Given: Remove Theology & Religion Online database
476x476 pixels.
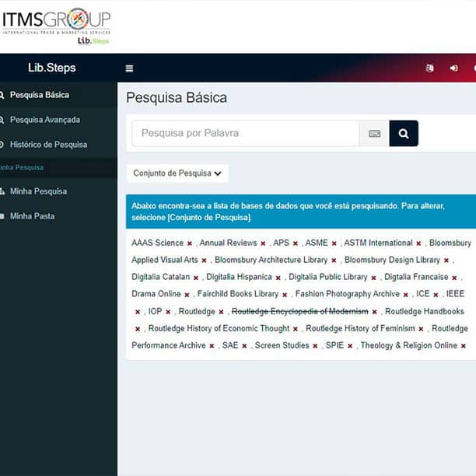Looking at the screenshot, I should click(464, 346).
